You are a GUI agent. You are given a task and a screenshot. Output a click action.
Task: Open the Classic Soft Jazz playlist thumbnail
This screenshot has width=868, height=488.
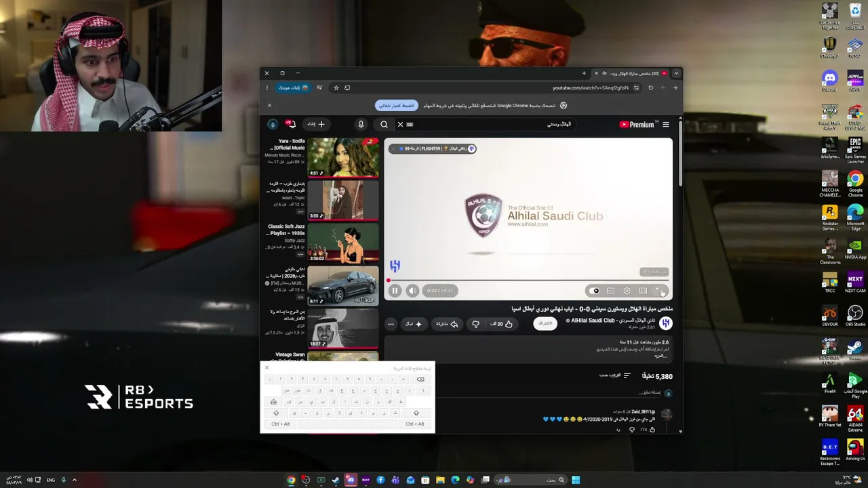pyautogui.click(x=343, y=243)
